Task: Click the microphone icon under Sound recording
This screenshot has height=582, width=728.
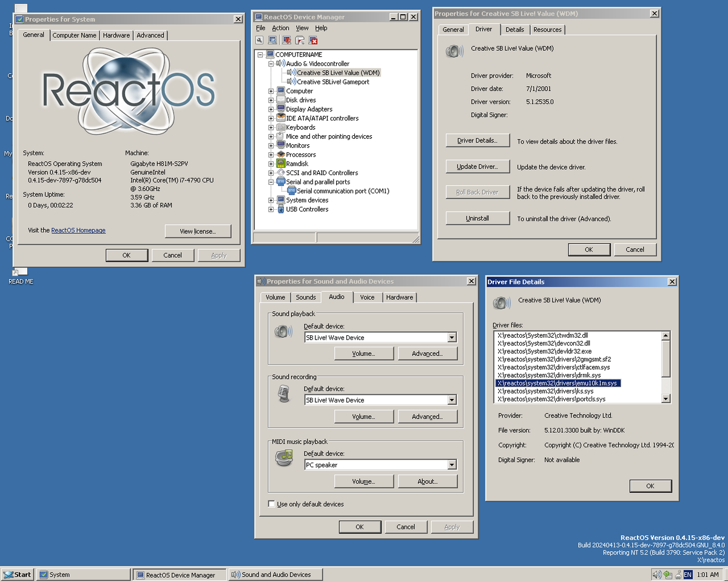Action: (x=283, y=393)
